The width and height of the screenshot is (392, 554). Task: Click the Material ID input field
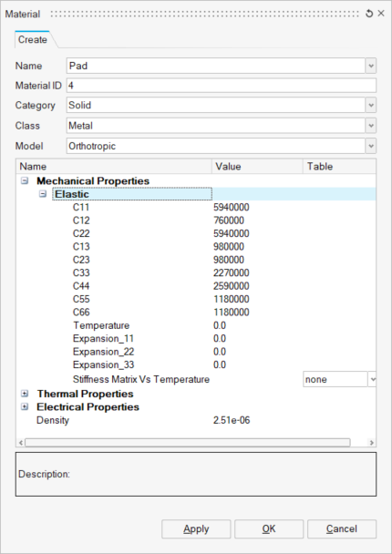222,86
